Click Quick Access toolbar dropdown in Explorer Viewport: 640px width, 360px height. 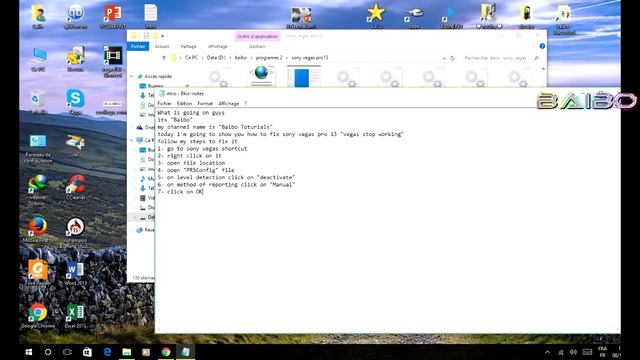(x=162, y=36)
